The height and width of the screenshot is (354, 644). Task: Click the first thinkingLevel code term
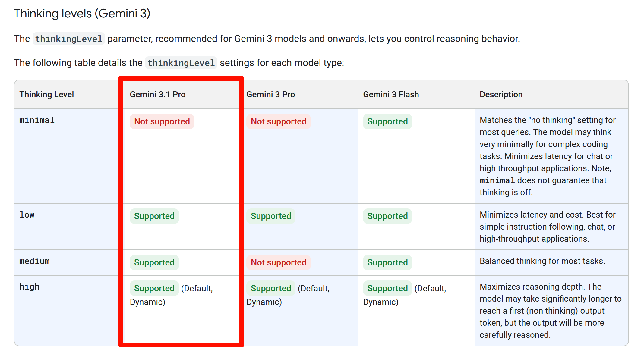tap(68, 39)
